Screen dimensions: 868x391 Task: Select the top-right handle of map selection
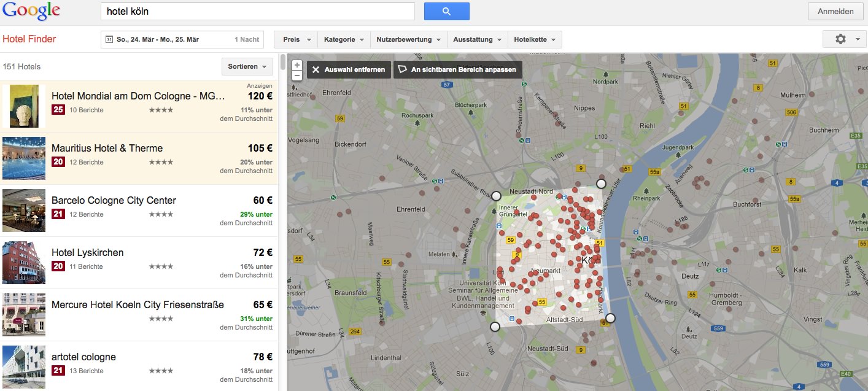pyautogui.click(x=601, y=184)
